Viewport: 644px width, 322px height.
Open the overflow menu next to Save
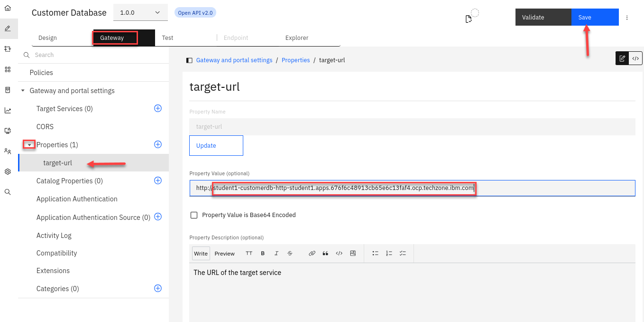pyautogui.click(x=627, y=18)
